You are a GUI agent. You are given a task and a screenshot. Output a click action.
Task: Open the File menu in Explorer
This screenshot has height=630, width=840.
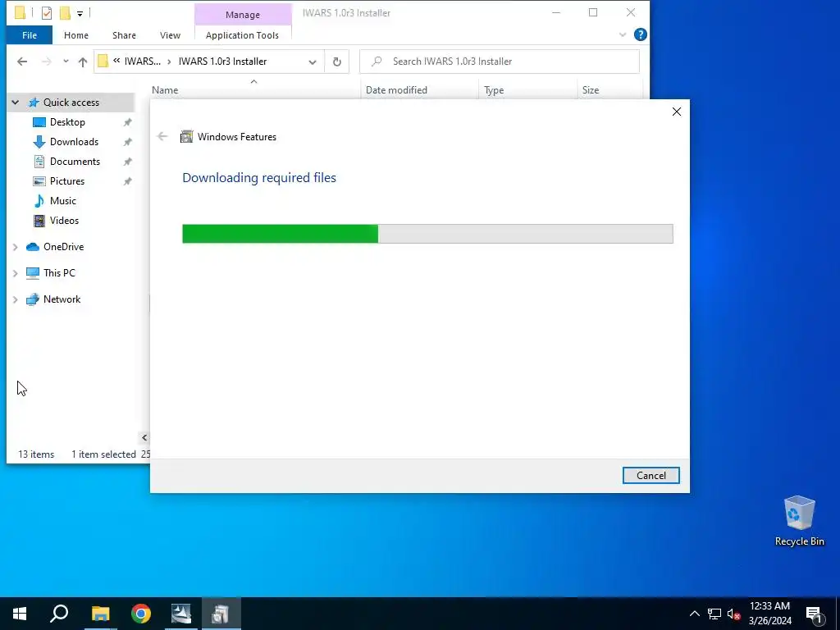point(30,35)
